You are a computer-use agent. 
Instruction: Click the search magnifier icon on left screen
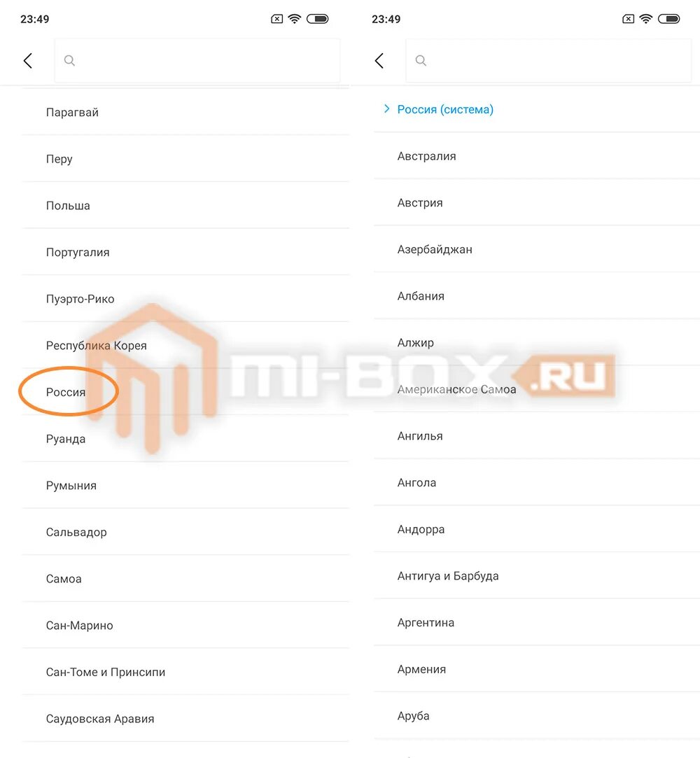(69, 60)
